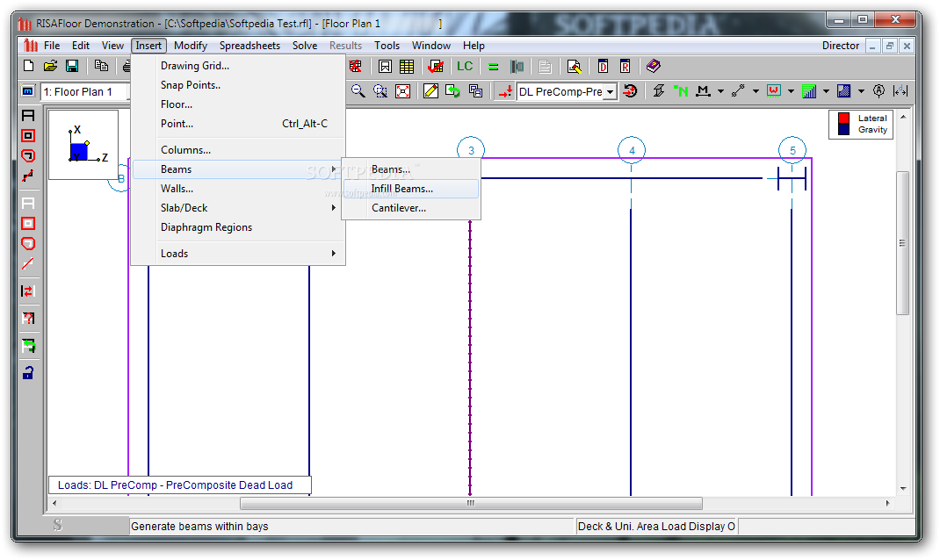Click the I-beam shape rendering icon
940x560 pixels.
658,91
